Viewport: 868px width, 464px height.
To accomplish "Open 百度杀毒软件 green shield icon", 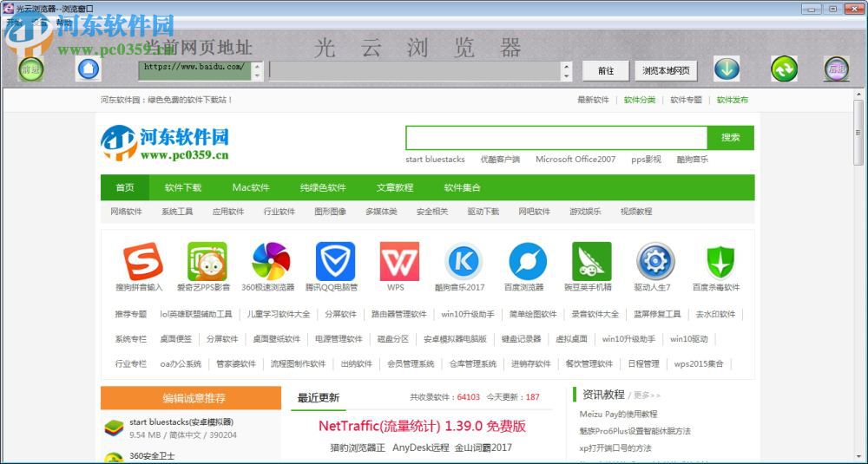I will (720, 261).
